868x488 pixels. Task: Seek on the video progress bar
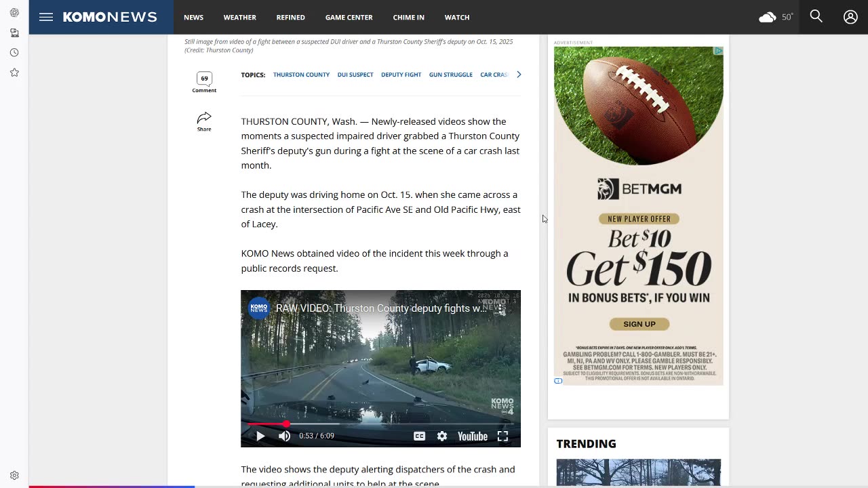380,424
